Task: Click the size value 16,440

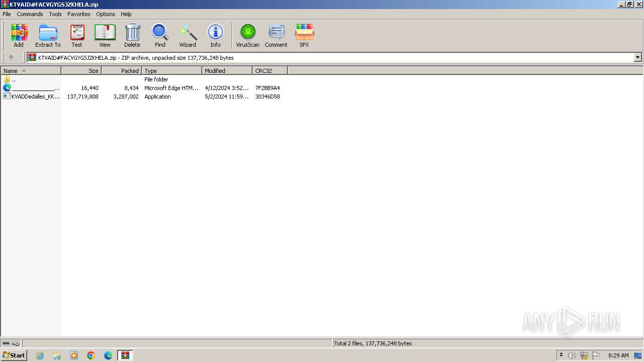Action: (90, 88)
